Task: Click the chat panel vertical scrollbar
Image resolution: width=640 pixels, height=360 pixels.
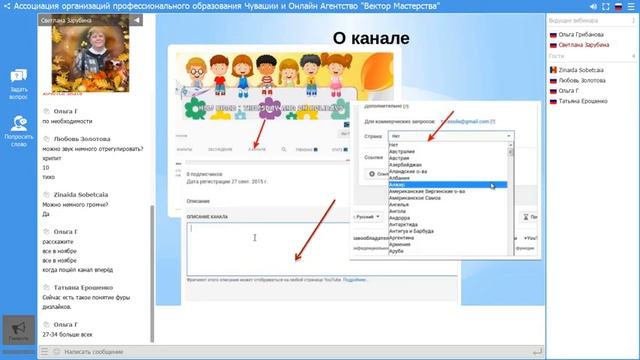Action: click(152, 273)
